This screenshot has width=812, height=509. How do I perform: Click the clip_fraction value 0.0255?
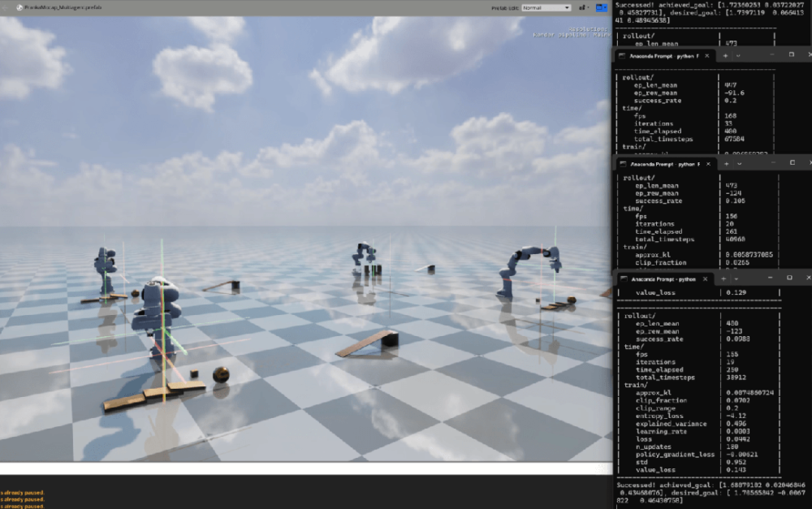[737, 262]
